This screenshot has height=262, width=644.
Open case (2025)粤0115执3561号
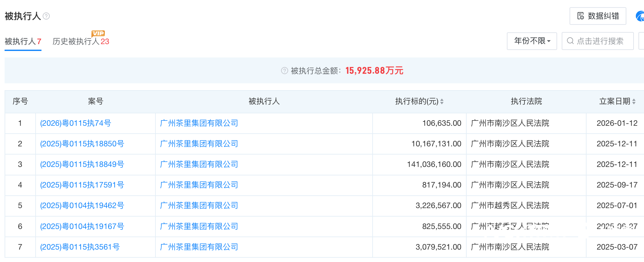80,247
